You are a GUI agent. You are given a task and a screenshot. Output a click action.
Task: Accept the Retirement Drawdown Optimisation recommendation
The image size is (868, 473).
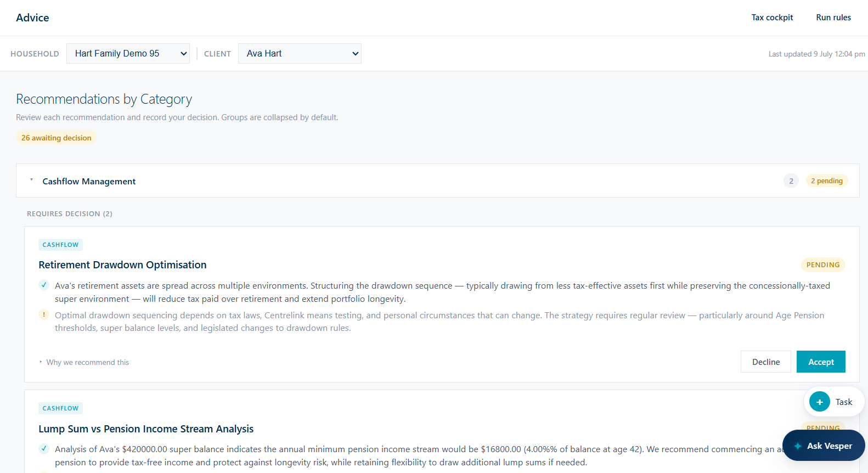tap(821, 362)
